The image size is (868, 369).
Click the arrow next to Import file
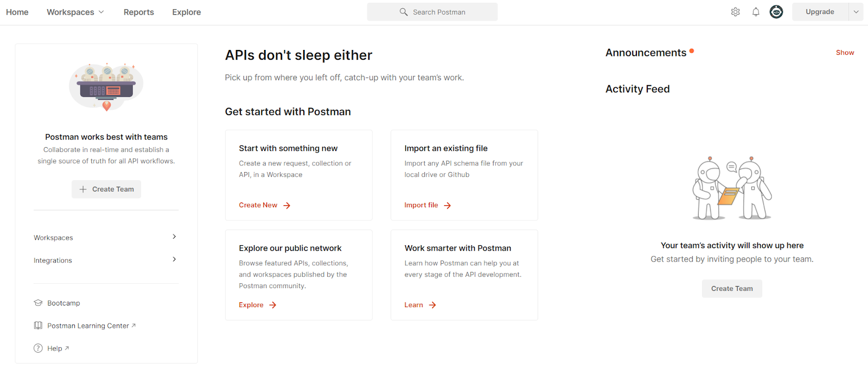pos(448,206)
